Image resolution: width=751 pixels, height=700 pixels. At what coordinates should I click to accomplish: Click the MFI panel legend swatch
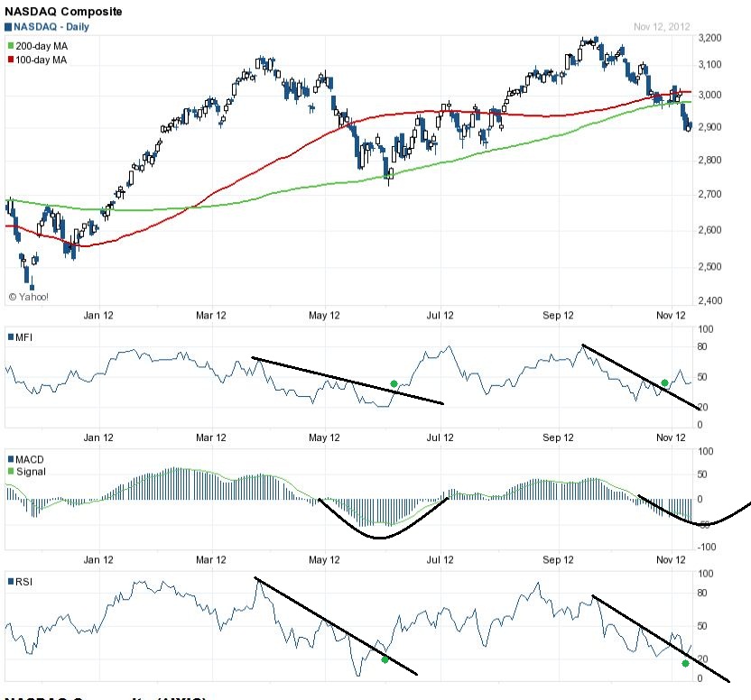(10, 337)
